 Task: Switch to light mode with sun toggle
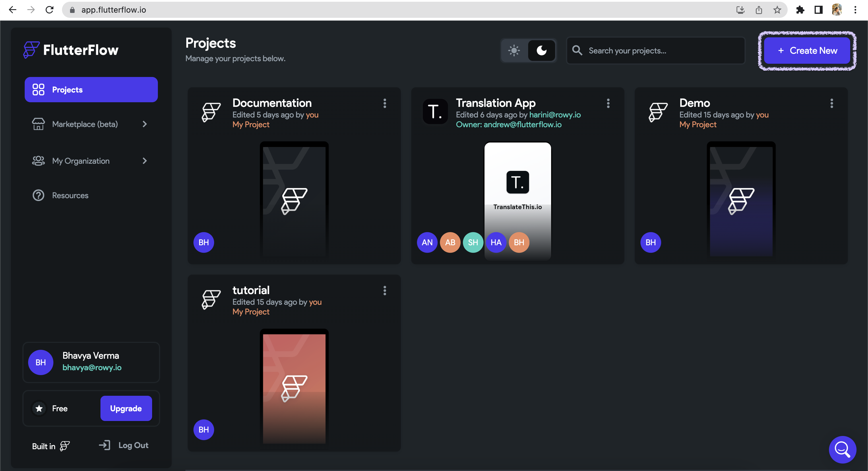click(514, 51)
